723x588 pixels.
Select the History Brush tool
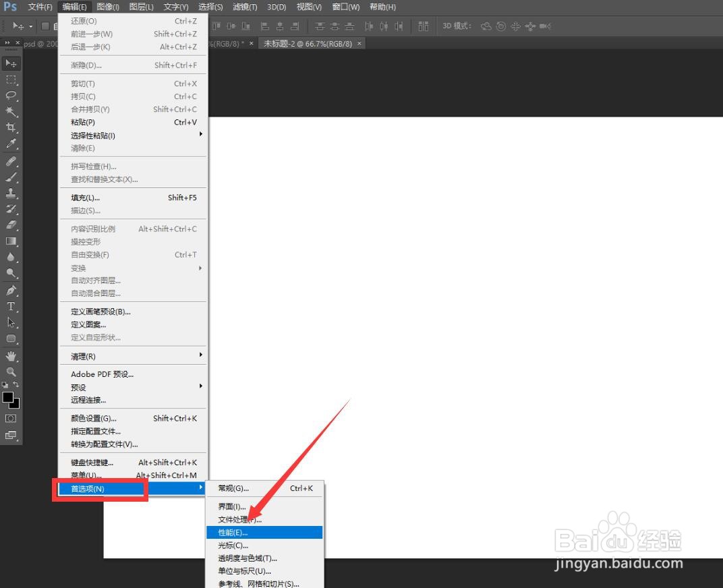11,209
